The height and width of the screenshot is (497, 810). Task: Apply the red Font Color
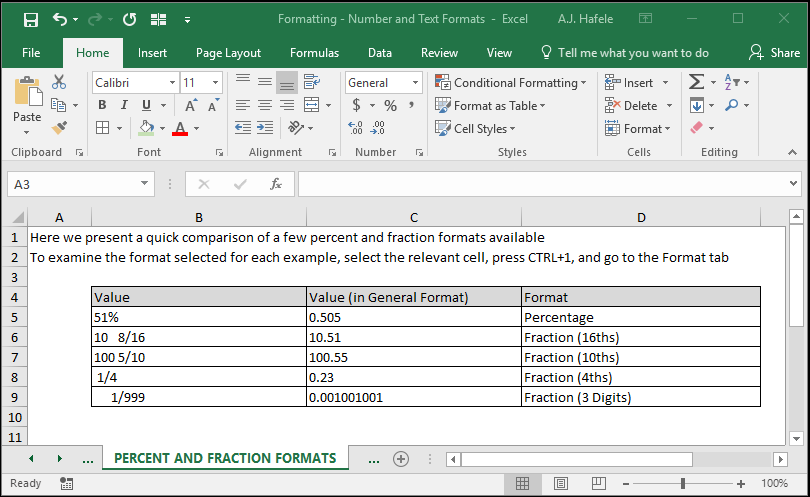(x=180, y=128)
